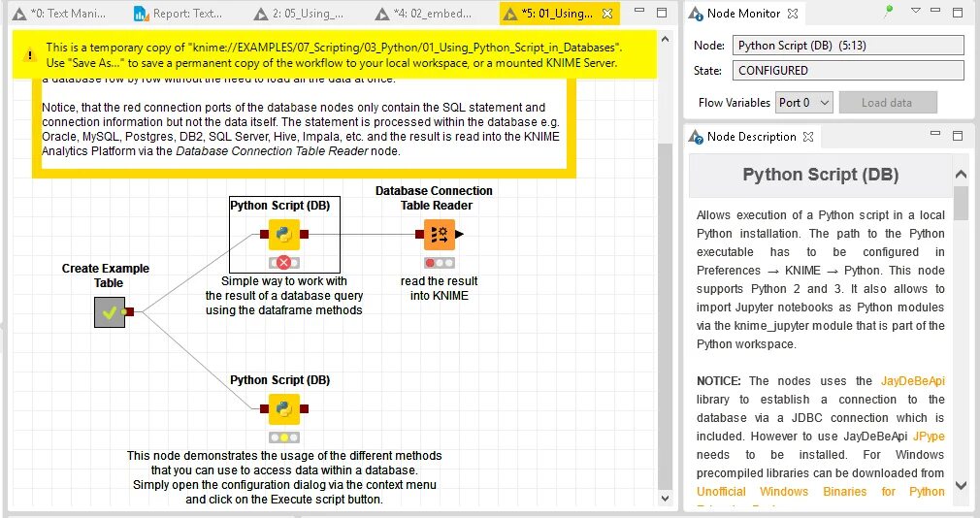Click the green pin icon in Node Monitor

[888, 12]
